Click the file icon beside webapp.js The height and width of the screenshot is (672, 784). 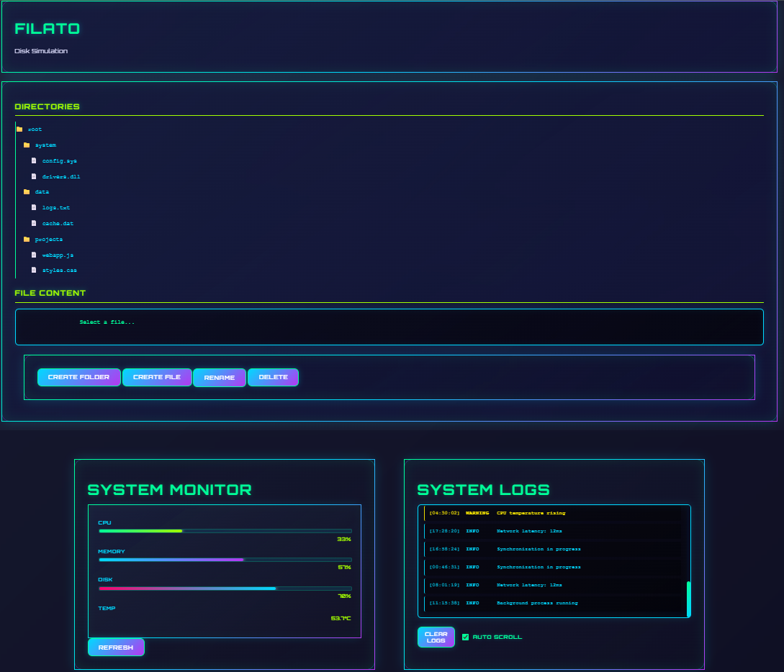coord(34,255)
